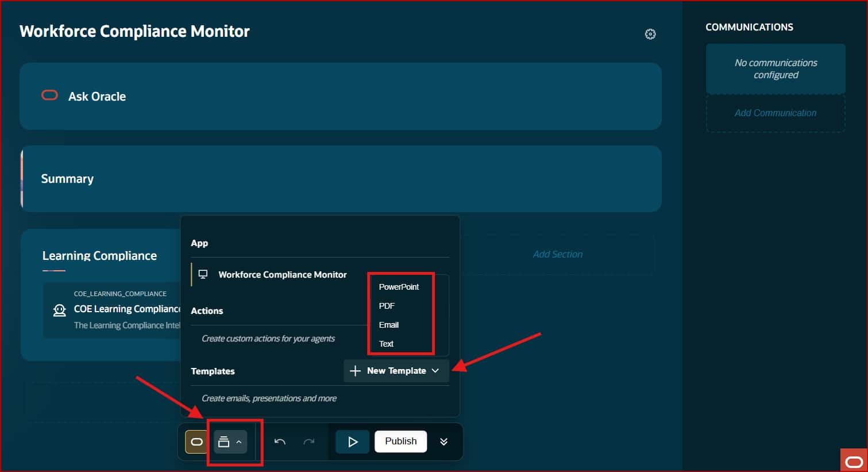Open the COE Learning Compliance agent card
The image size is (868, 472).
[x=113, y=310]
